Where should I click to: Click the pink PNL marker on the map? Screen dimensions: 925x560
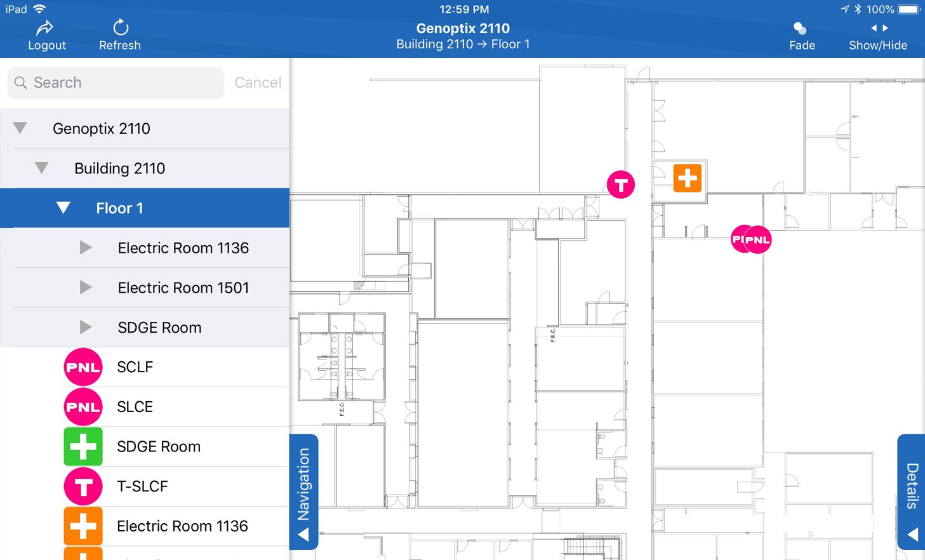pos(758,240)
